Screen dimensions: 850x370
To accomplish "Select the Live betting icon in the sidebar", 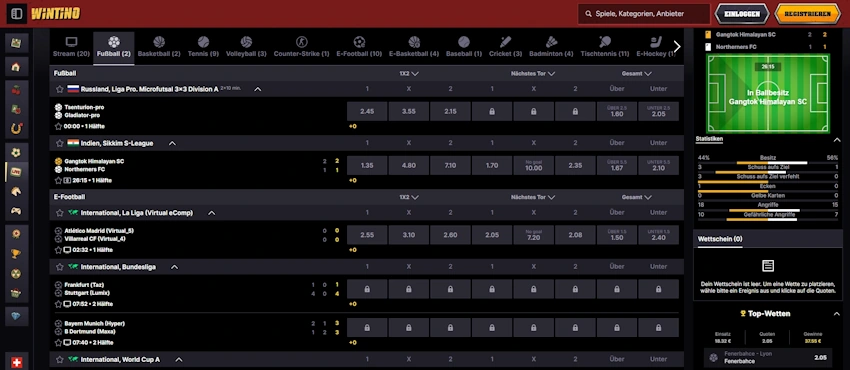I will pyautogui.click(x=16, y=172).
